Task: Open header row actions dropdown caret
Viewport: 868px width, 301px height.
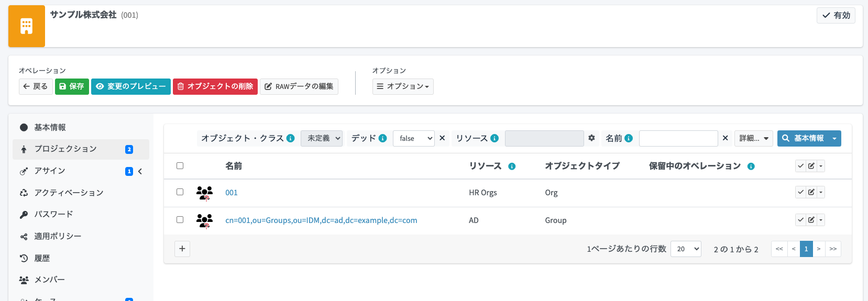Action: (821, 166)
